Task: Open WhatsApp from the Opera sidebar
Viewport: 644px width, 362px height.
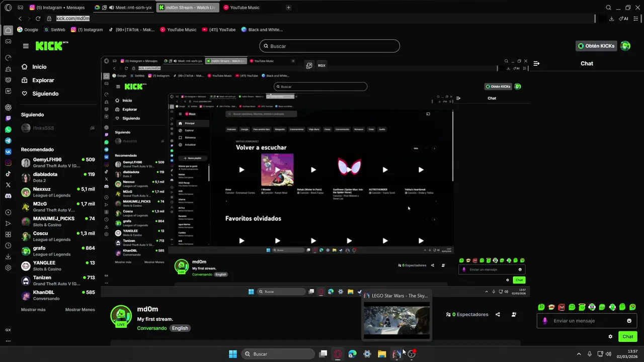Action: pyautogui.click(x=8, y=130)
